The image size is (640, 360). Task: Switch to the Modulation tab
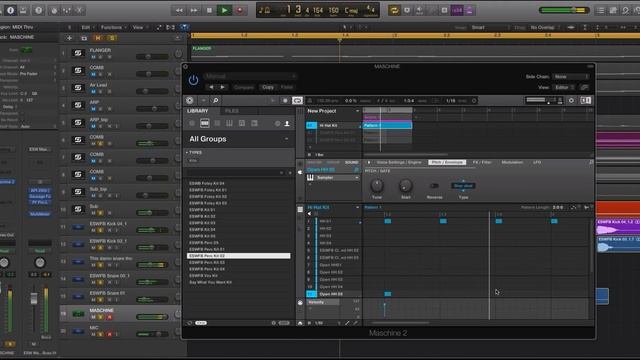coord(512,162)
